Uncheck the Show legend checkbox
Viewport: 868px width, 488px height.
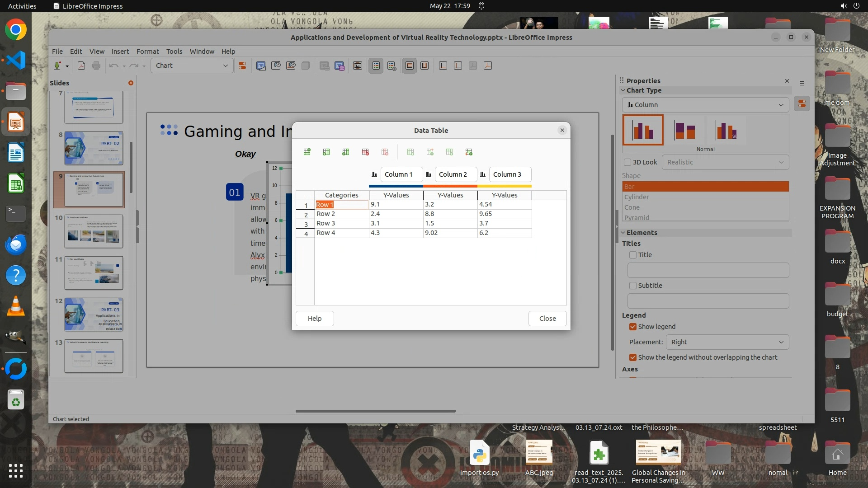point(633,327)
